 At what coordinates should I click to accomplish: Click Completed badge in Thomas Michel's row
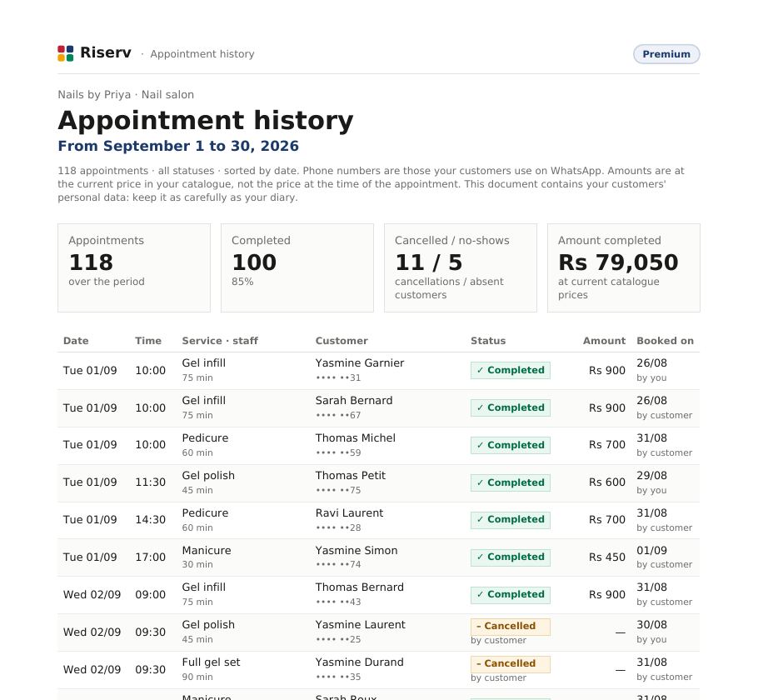click(x=511, y=445)
